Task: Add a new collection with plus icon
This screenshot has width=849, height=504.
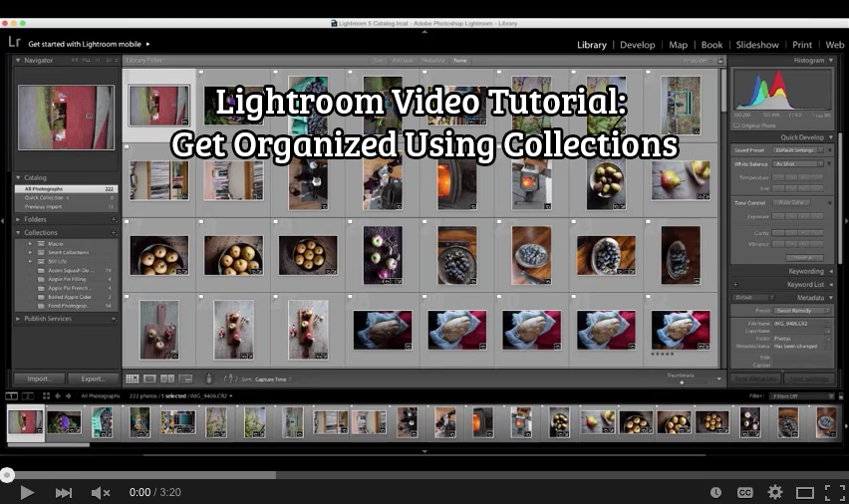Action: 114,232
